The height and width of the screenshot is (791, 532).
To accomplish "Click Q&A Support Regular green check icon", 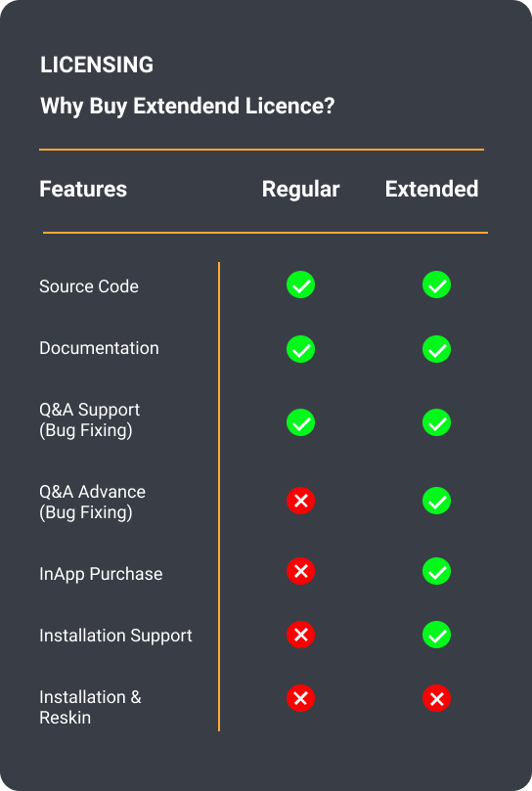I will coord(301,422).
